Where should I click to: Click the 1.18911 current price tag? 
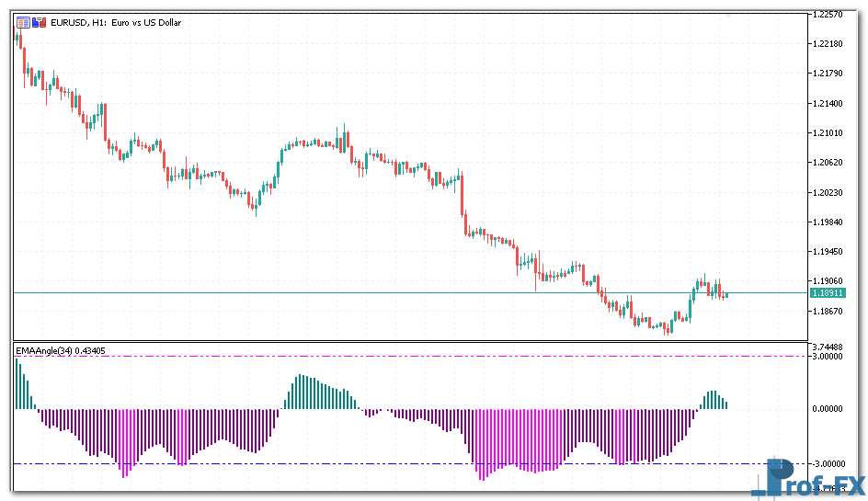(x=824, y=292)
